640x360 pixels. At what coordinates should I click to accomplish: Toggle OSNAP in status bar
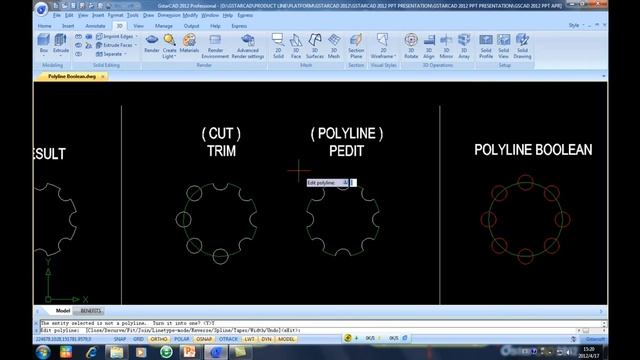[204, 339]
